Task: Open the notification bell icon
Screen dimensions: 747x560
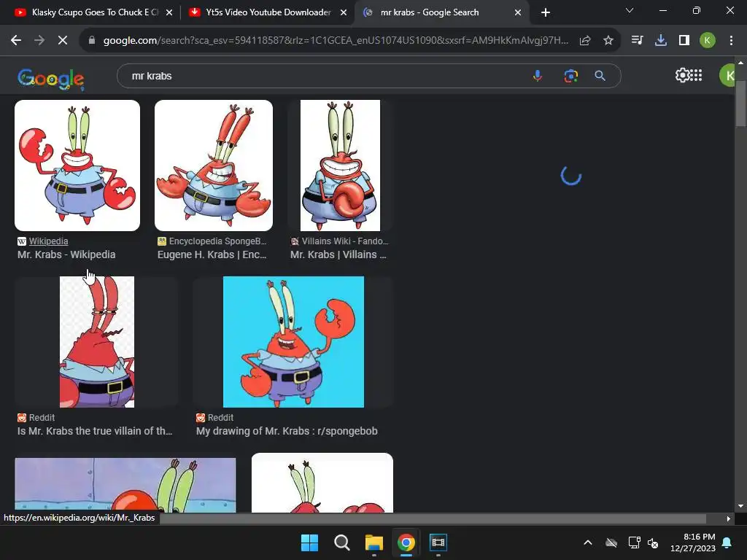Action: coord(727,542)
